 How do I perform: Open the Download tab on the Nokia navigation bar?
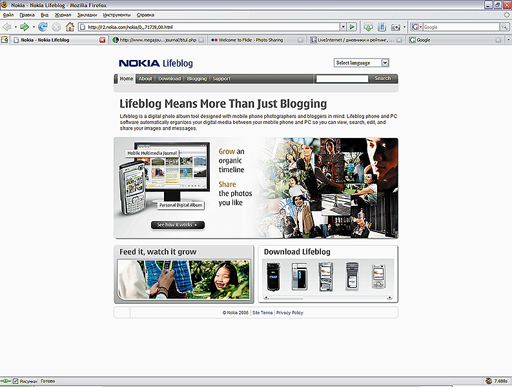(169, 79)
